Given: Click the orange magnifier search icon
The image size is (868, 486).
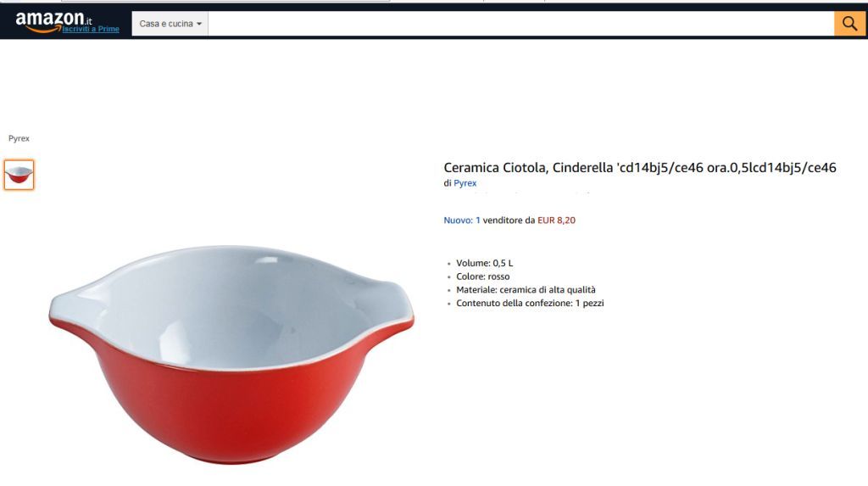Looking at the screenshot, I should [x=849, y=23].
